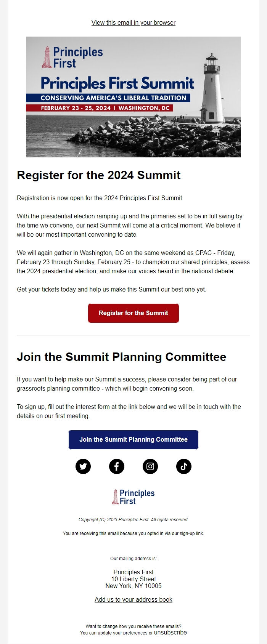Follow 'Add us to your address book' link
This screenshot has width=267, height=644.
tap(133, 599)
